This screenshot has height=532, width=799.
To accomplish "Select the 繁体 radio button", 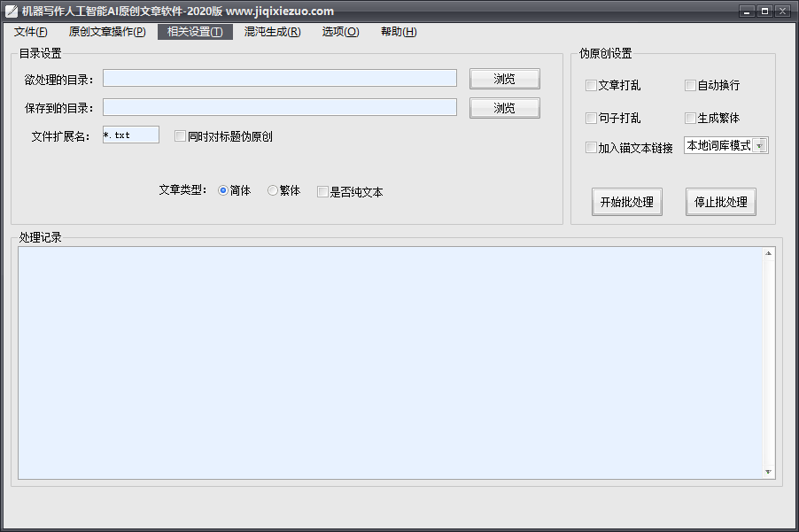I will pos(273,190).
